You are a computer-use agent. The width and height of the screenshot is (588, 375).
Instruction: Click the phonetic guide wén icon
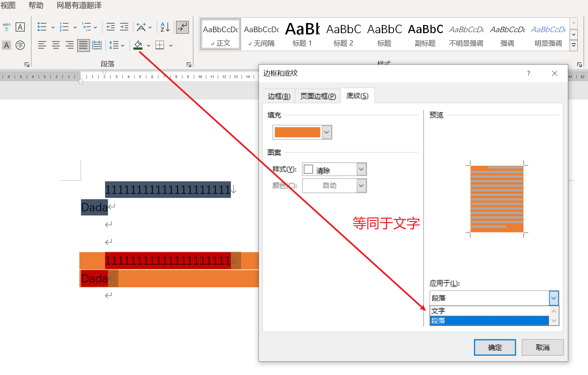pyautogui.click(x=7, y=27)
